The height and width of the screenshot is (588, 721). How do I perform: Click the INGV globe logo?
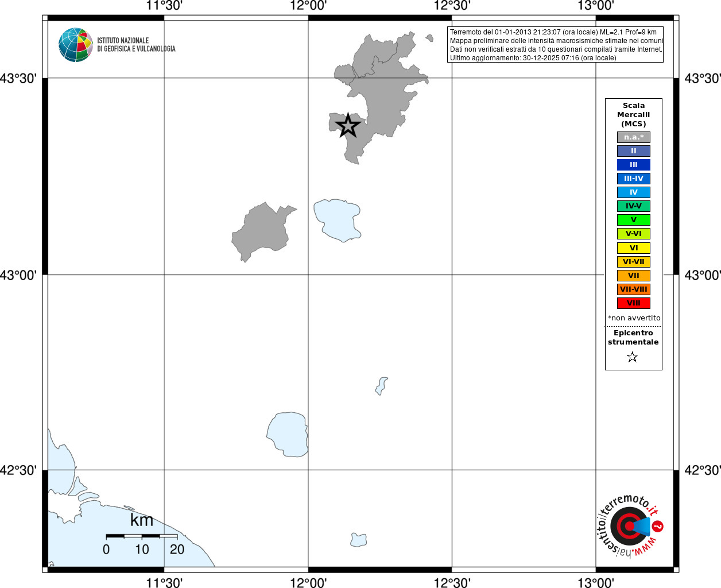pyautogui.click(x=76, y=45)
